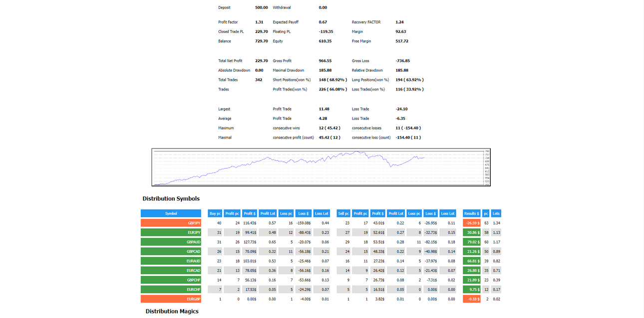Click the Gross Loss value -736.85
The width and height of the screenshot is (644, 318).
click(x=403, y=60)
